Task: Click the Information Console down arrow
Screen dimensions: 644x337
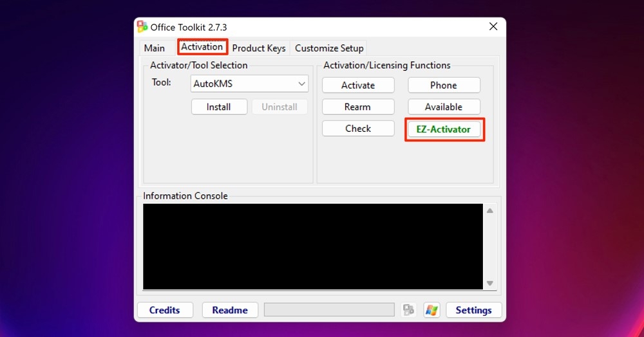Action: pos(490,283)
